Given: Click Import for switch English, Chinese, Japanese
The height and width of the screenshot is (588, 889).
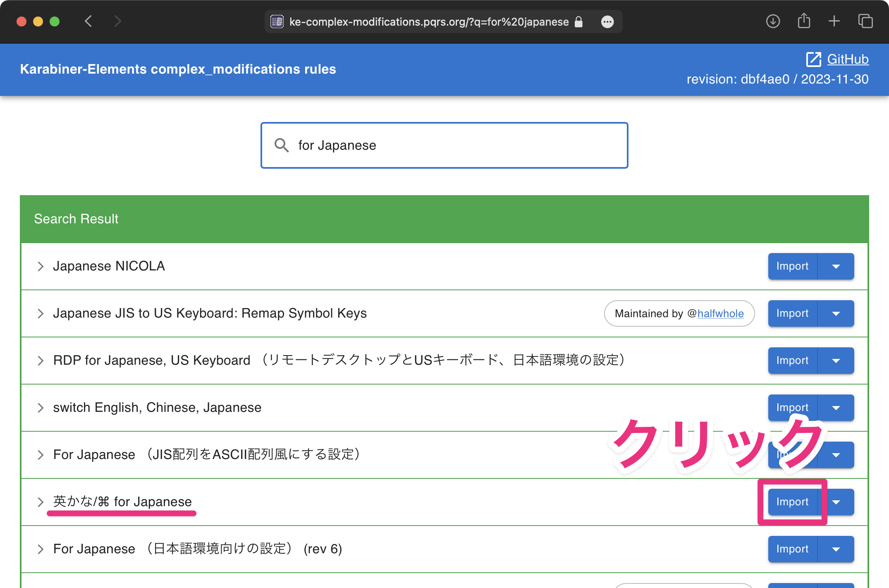Looking at the screenshot, I should [792, 407].
